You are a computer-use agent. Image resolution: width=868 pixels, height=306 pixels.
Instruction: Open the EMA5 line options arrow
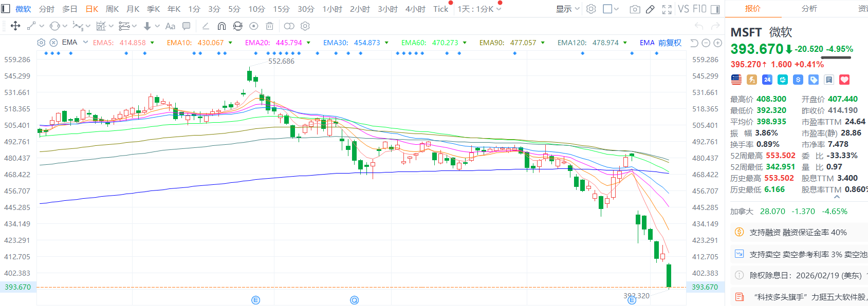152,43
